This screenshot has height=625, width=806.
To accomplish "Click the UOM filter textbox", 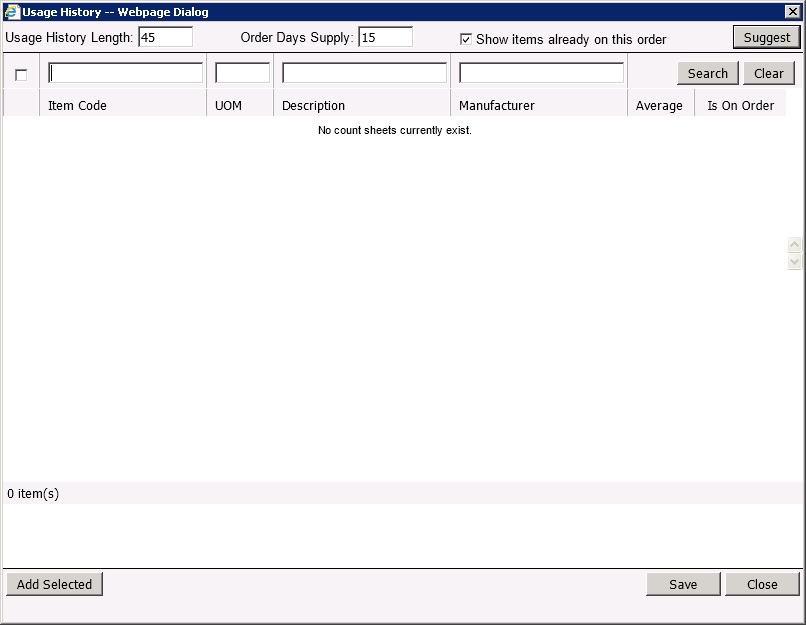I will pyautogui.click(x=242, y=73).
